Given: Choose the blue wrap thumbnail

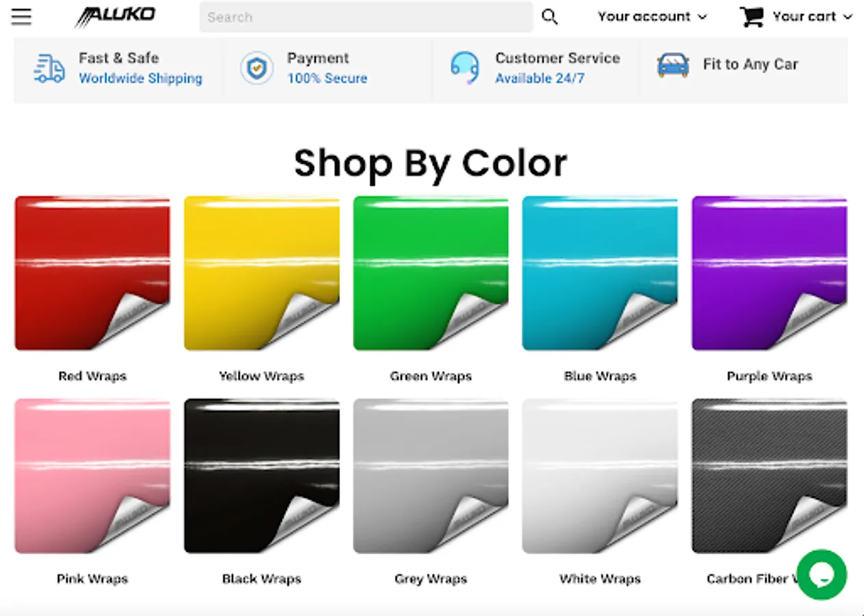Looking at the screenshot, I should tap(600, 273).
